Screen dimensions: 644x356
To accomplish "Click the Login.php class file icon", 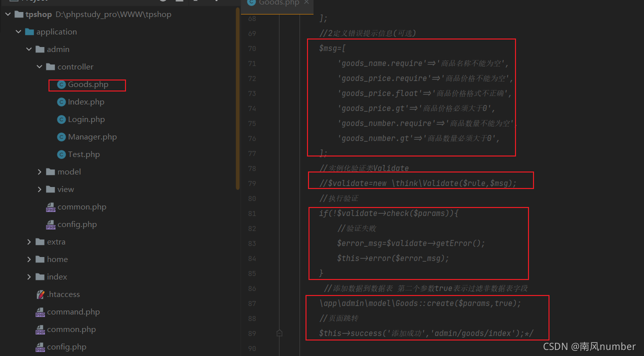I will 61,119.
